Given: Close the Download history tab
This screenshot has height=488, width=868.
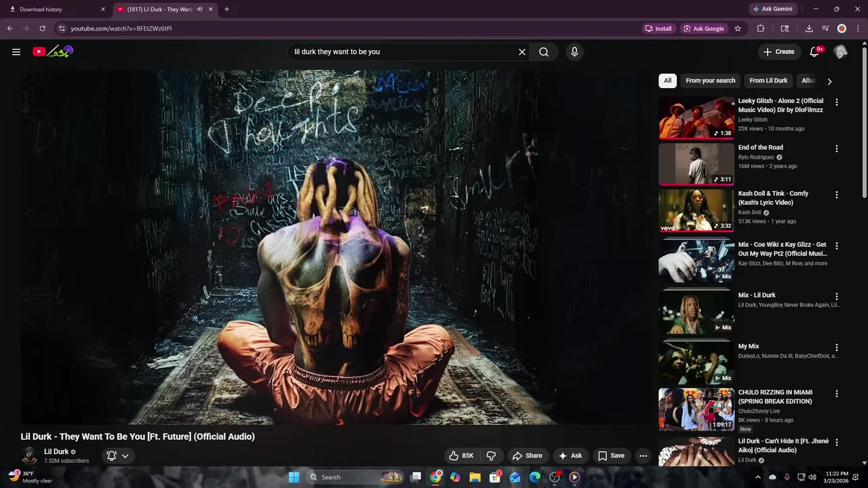Looking at the screenshot, I should tap(103, 9).
